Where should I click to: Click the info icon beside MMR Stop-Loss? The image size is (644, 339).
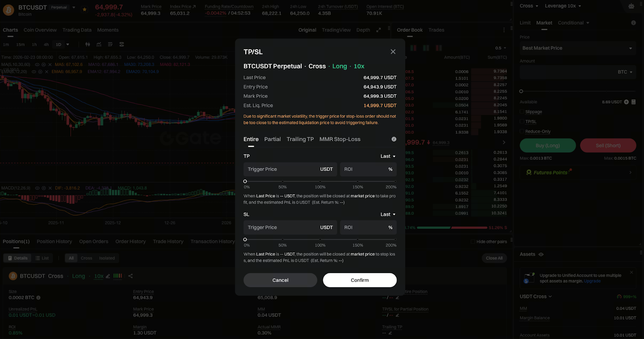point(394,139)
